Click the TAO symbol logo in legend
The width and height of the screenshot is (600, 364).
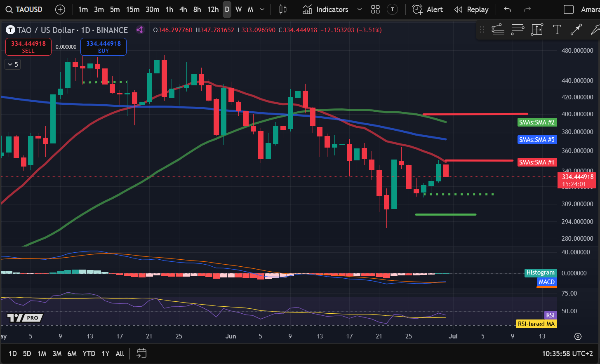tap(10, 30)
